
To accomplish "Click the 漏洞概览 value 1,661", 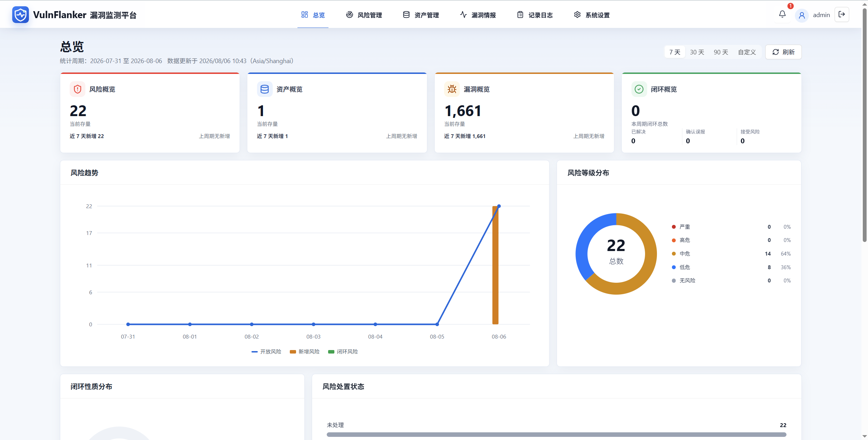I will (463, 111).
